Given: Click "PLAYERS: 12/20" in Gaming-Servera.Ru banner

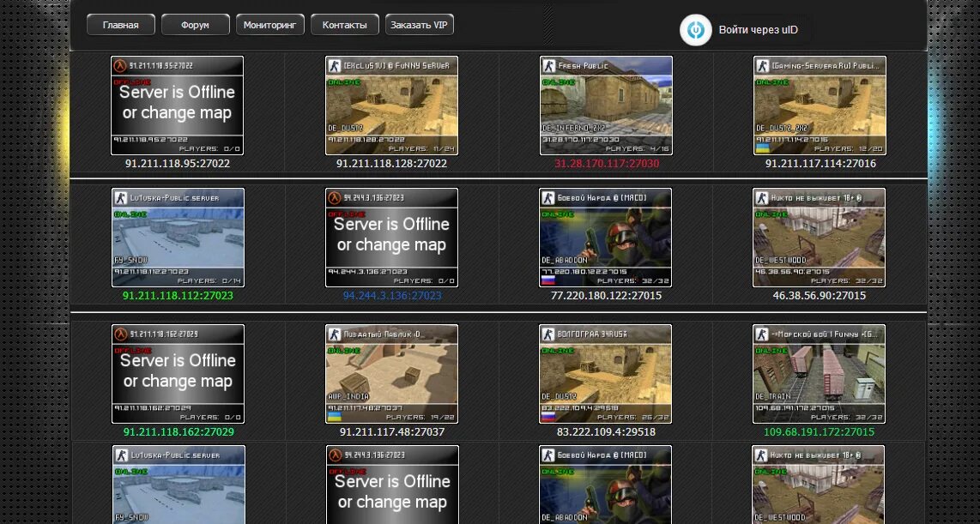Looking at the screenshot, I should [x=849, y=149].
